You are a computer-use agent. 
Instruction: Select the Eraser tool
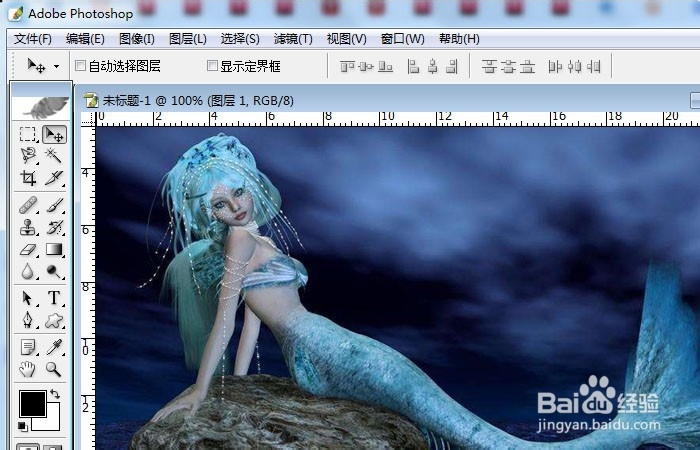coord(28,249)
